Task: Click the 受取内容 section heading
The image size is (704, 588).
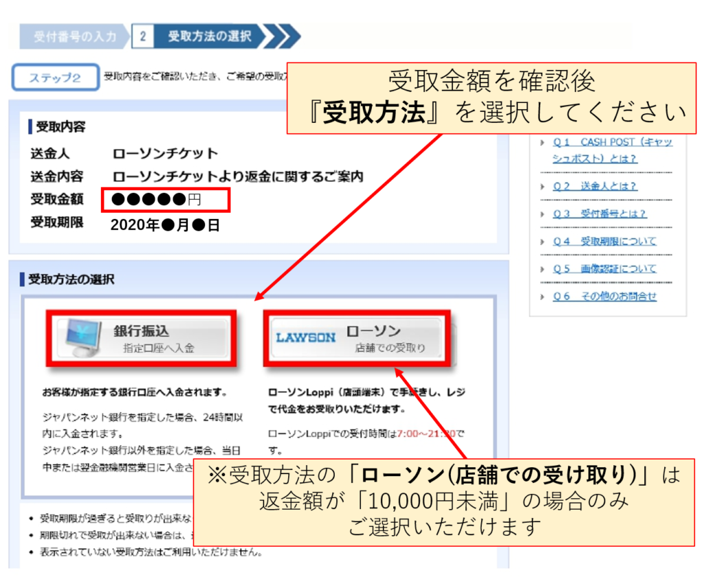Action: click(x=60, y=127)
